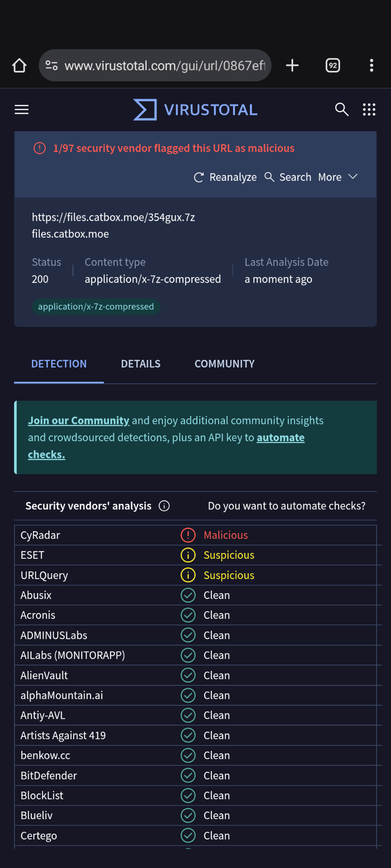Click the Blueliv clean check icon
This screenshot has width=391, height=868.
point(188,816)
